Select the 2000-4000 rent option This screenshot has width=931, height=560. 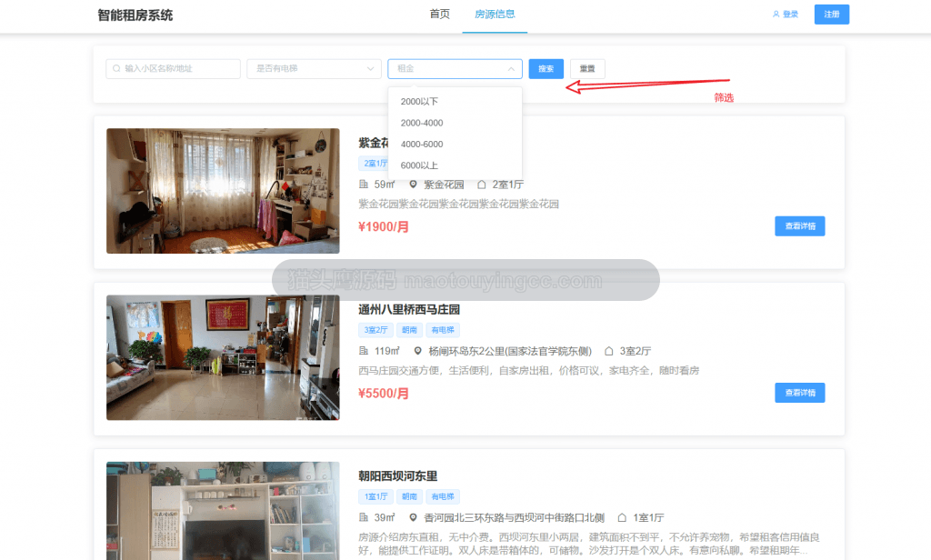pyautogui.click(x=455, y=123)
